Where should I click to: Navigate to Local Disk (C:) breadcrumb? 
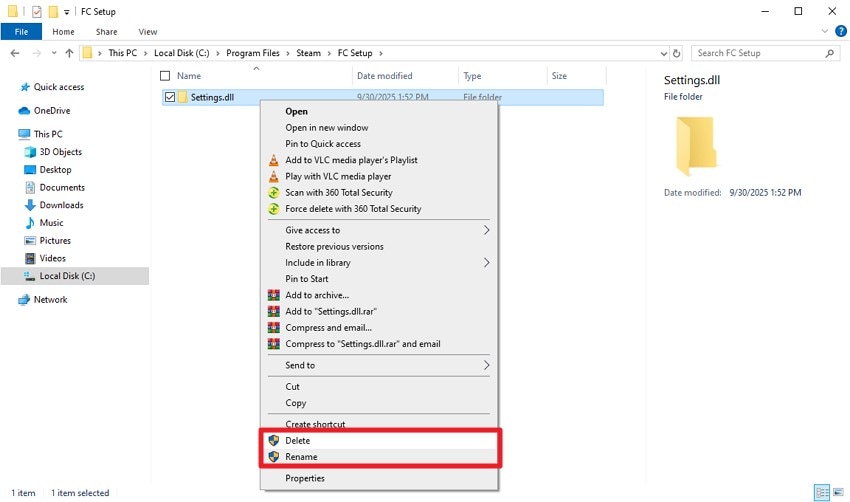(x=182, y=53)
